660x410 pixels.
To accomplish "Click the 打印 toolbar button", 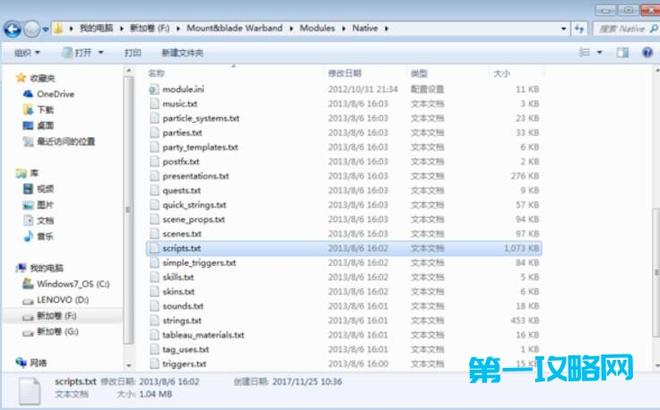I will coord(133,53).
